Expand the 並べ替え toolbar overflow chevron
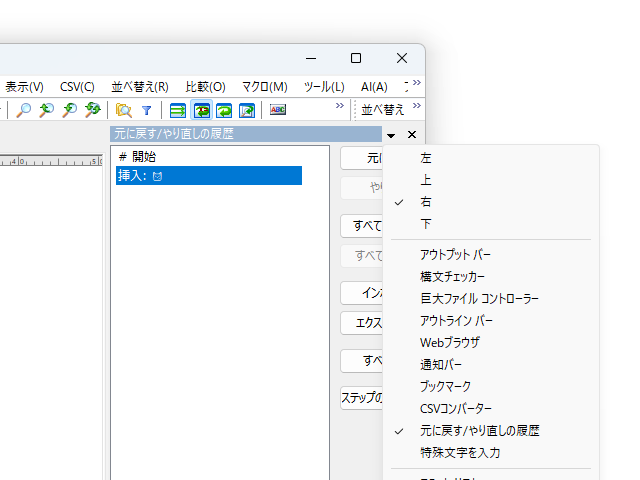The width and height of the screenshot is (640, 480). 417,105
